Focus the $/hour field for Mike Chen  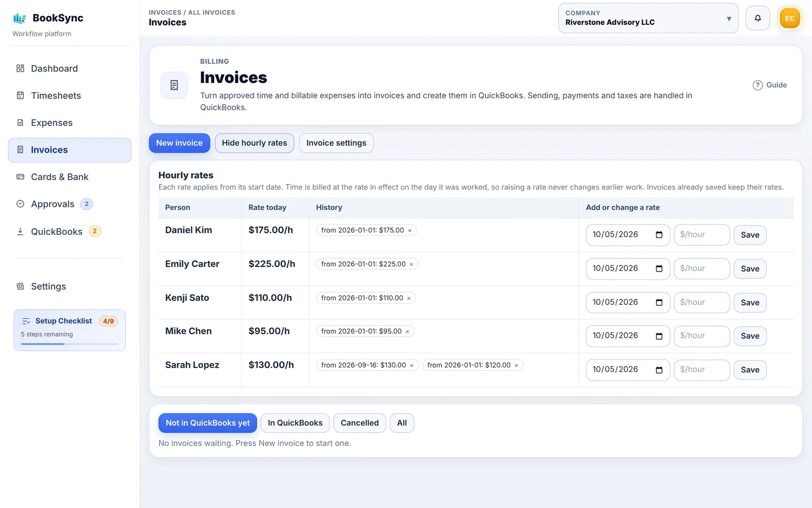click(x=702, y=336)
